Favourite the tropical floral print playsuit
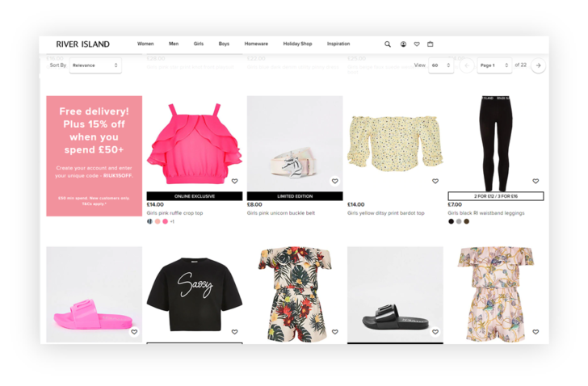Viewport: 588px width, 386px height. 335,332
